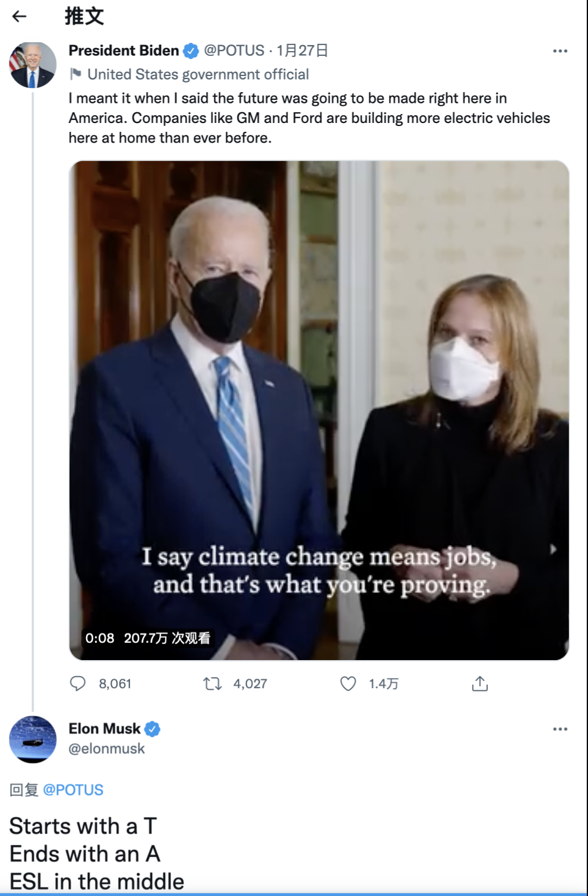Click the verified badge beside President Biden
Screen dimensions: 588x896
click(x=191, y=51)
